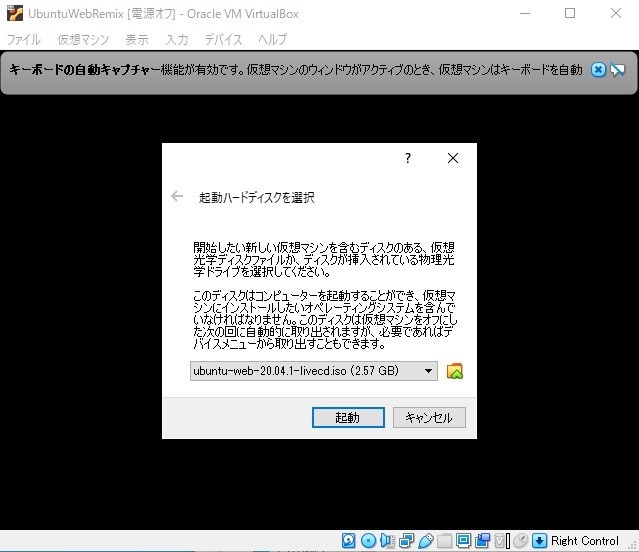639x552 pixels.
Task: Expand the ISO disk selection dropdown
Action: (314, 371)
